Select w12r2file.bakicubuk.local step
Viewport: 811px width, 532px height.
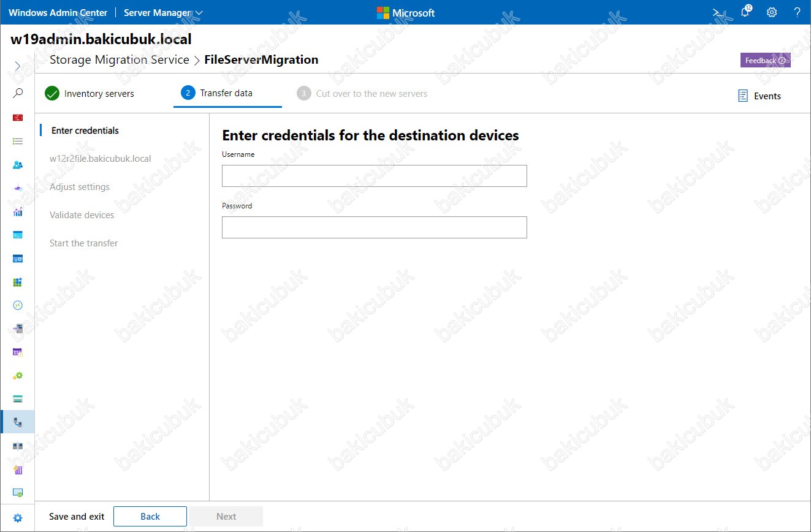[101, 159]
